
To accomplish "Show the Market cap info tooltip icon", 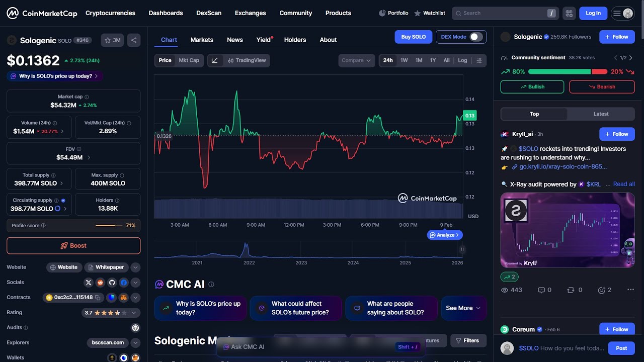I will tap(87, 97).
